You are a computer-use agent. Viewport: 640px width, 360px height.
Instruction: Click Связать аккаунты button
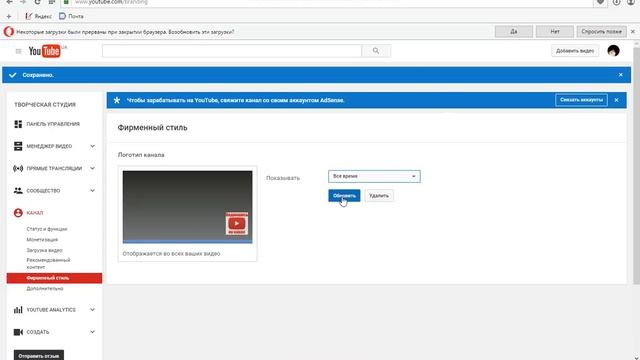click(x=581, y=100)
